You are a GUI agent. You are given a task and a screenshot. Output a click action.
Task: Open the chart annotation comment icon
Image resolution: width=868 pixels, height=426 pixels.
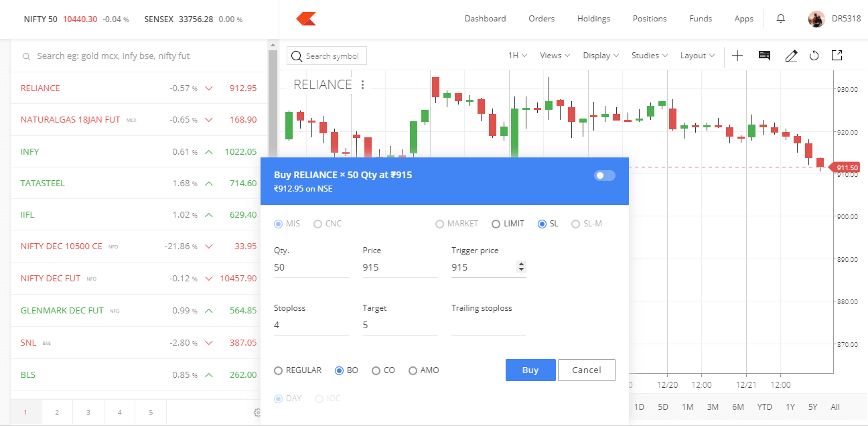[764, 56]
